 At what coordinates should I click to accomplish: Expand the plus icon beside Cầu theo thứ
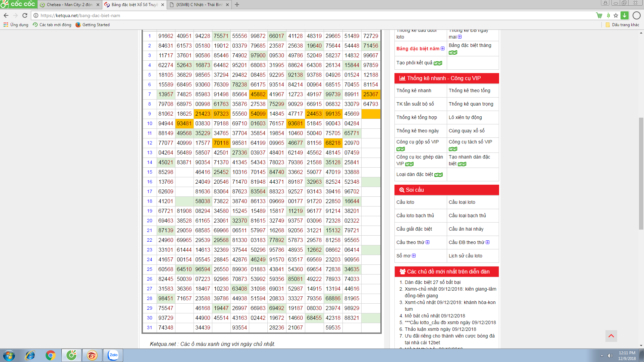point(428,242)
